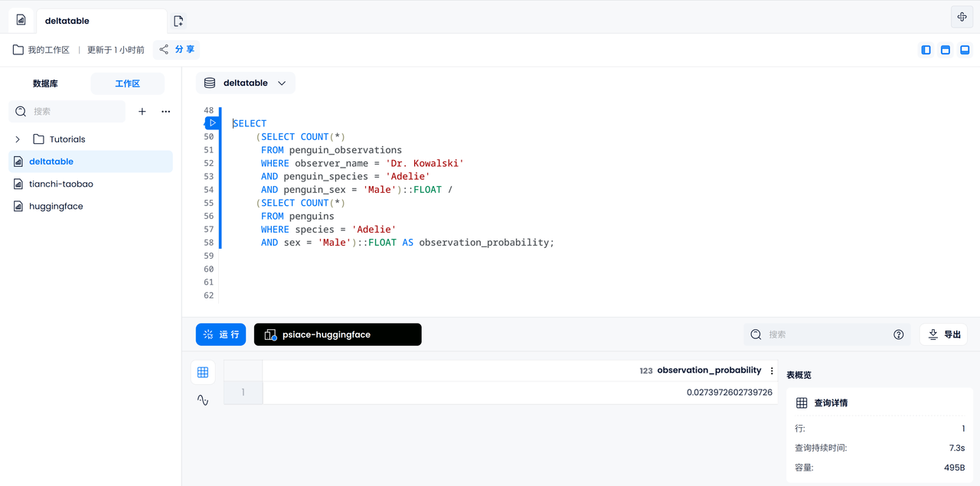
Task: Click the 运行 run button
Action: click(x=220, y=334)
